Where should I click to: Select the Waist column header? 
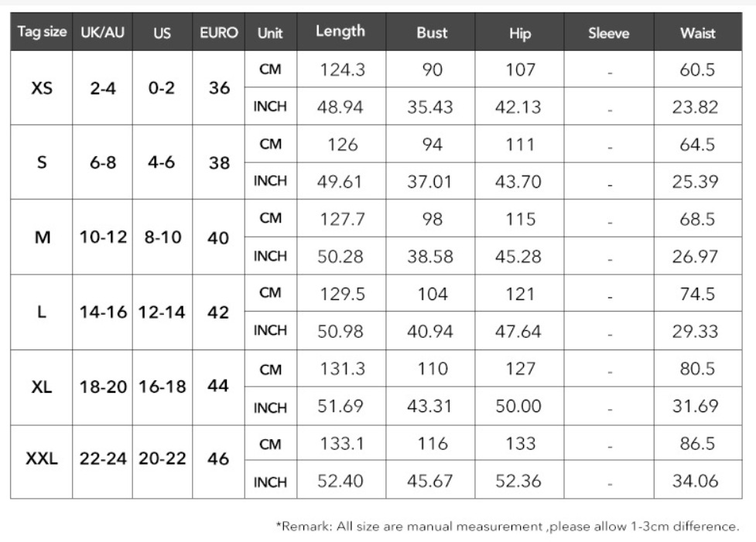click(697, 33)
